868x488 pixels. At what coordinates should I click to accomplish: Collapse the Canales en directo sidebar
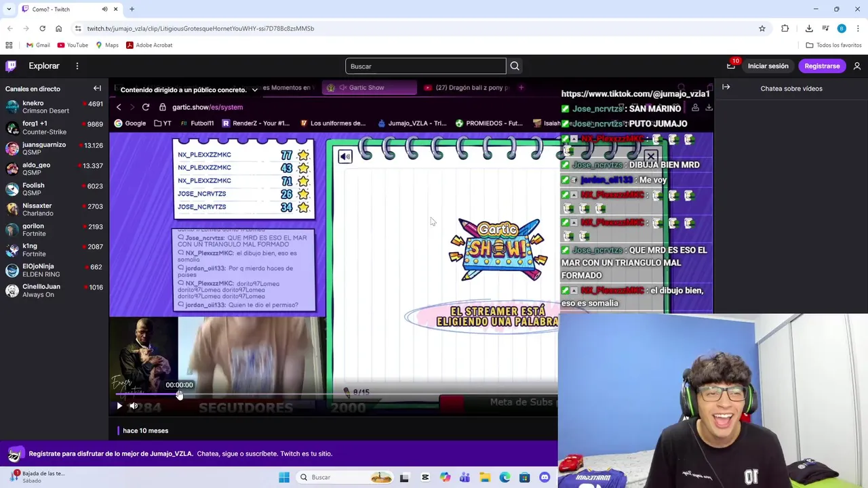[97, 88]
